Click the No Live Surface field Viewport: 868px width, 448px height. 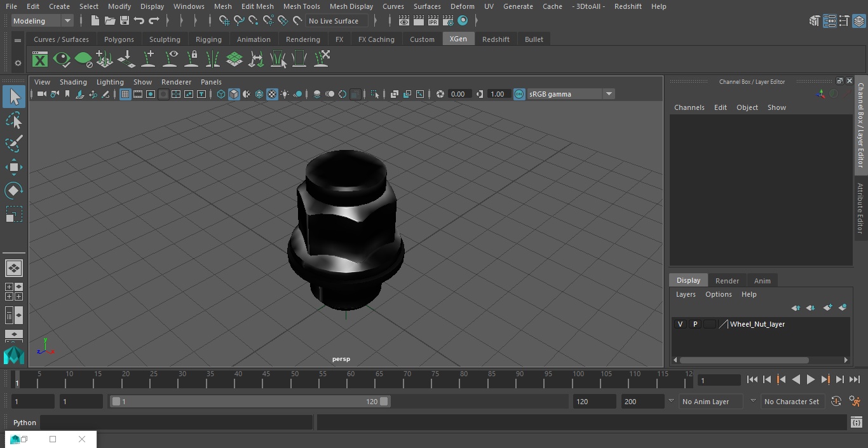pyautogui.click(x=336, y=21)
